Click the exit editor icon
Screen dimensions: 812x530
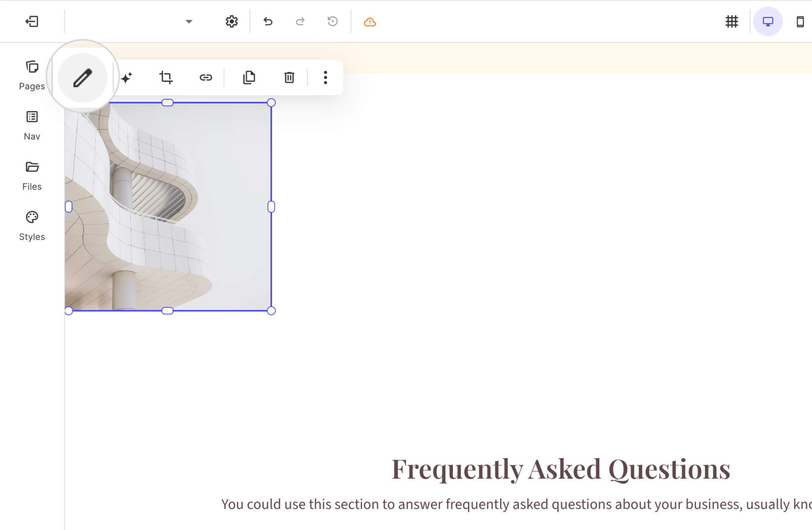coord(32,22)
